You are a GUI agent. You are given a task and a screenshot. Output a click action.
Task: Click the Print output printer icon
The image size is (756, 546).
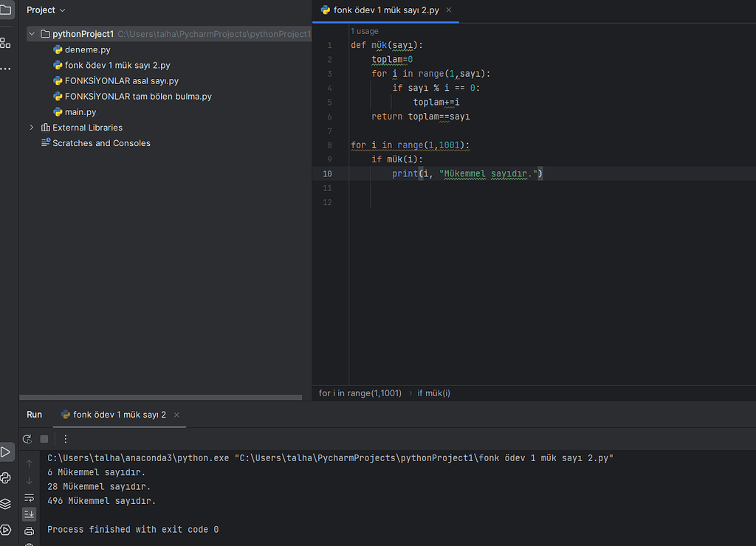coord(30,531)
